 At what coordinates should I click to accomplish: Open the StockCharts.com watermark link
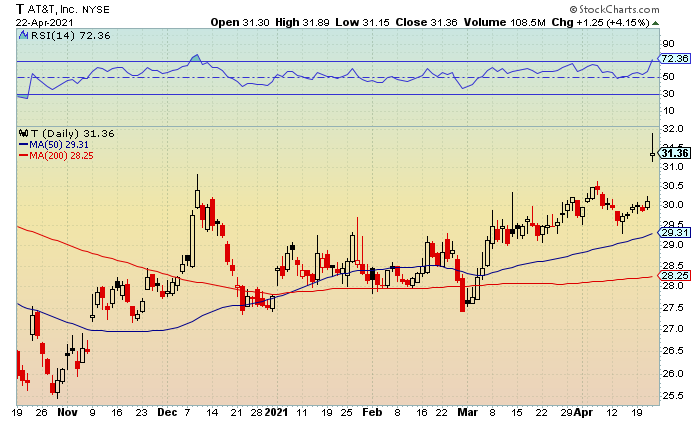(619, 9)
